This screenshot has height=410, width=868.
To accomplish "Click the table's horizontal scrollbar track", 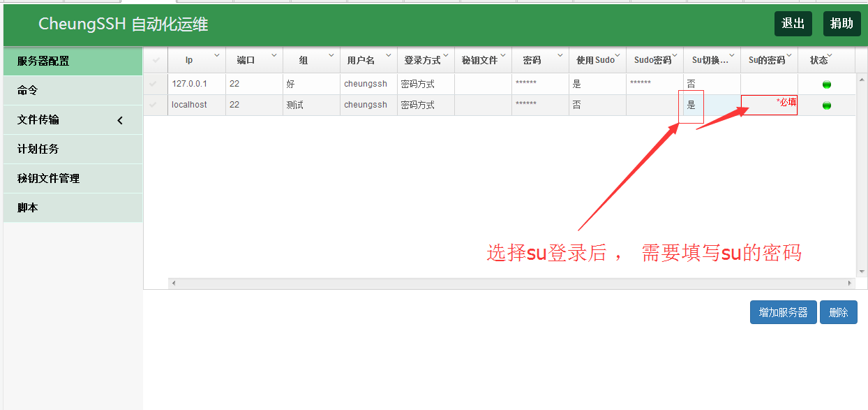I will coord(511,284).
